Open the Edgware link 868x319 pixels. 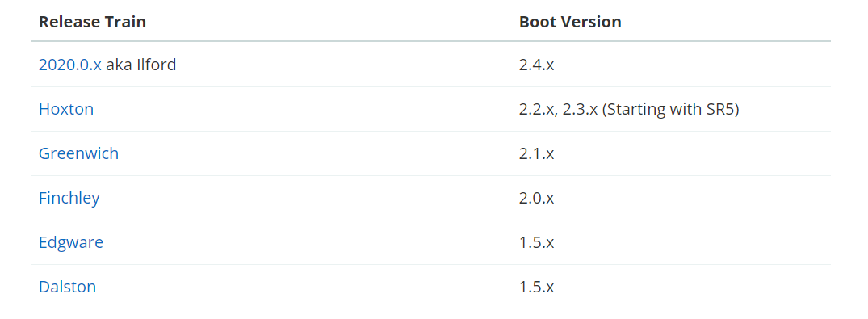(x=71, y=242)
